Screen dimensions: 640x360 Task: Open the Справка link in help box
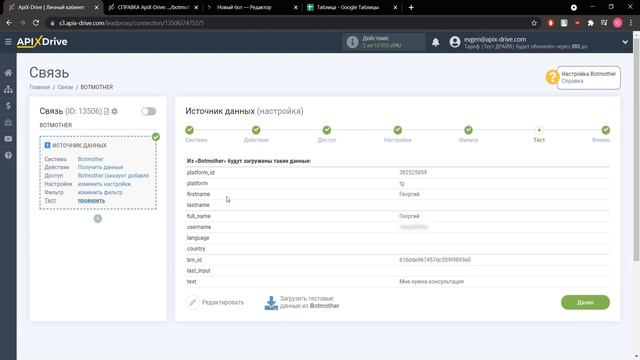point(572,81)
